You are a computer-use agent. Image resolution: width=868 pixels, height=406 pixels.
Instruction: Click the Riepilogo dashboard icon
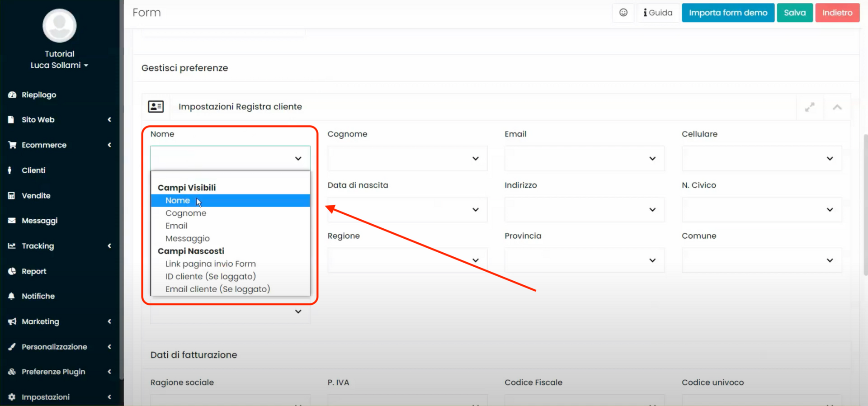[12, 94]
